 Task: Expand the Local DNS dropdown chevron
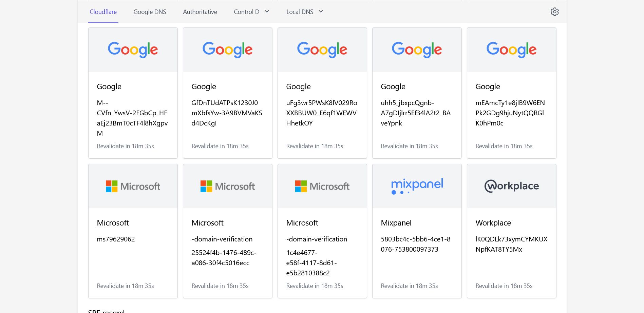click(321, 12)
